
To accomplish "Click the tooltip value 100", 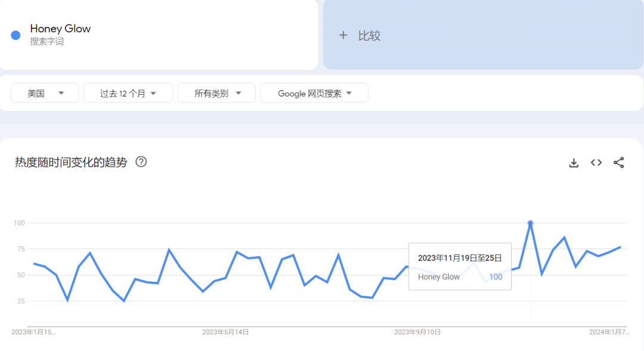I will point(496,277).
